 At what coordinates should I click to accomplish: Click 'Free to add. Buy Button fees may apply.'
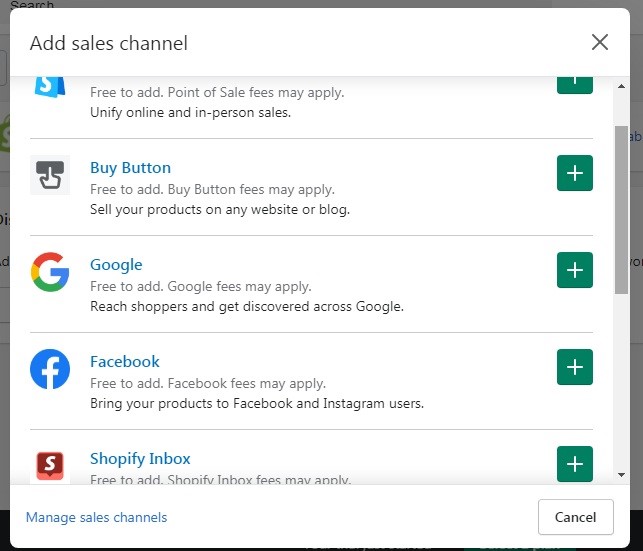(x=212, y=189)
